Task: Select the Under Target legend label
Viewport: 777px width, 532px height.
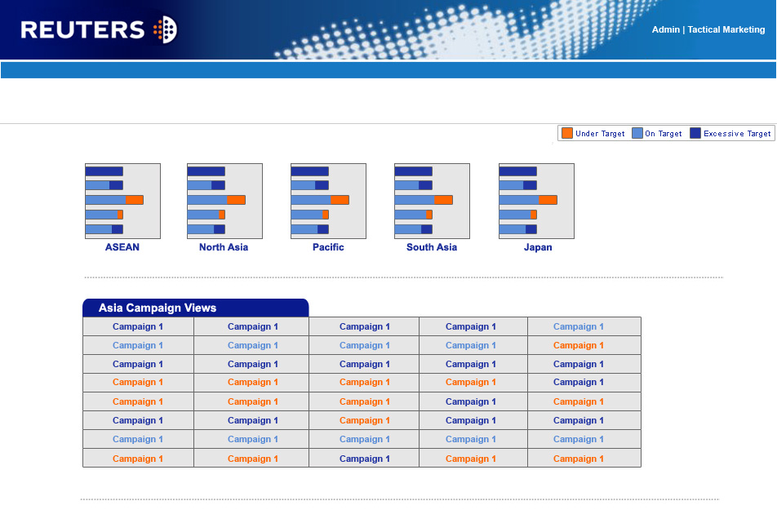Action: pyautogui.click(x=600, y=134)
